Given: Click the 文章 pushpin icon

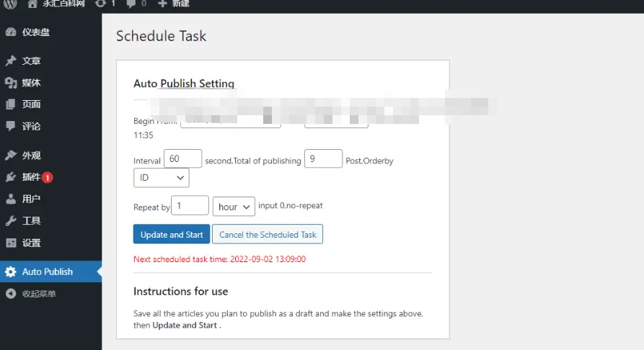Looking at the screenshot, I should click(x=11, y=60).
